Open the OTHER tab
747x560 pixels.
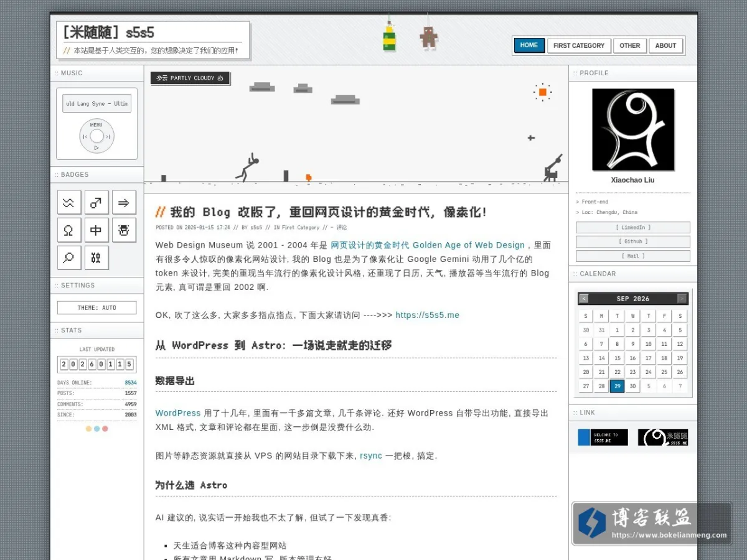[630, 45]
